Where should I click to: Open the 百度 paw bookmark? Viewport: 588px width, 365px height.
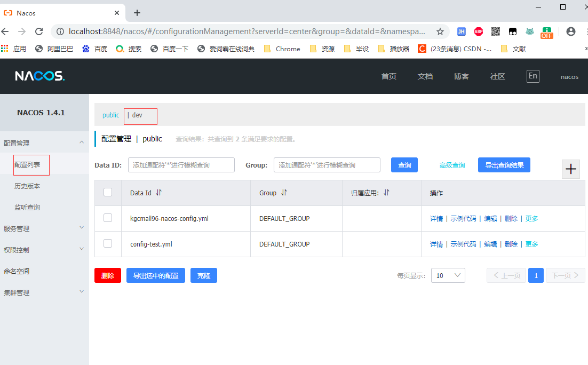click(x=95, y=49)
